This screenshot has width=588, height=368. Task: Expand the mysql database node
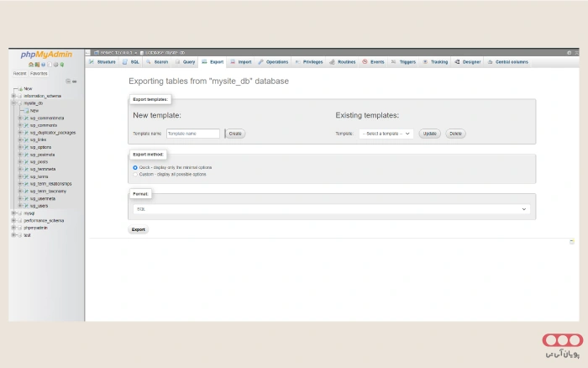tap(13, 213)
